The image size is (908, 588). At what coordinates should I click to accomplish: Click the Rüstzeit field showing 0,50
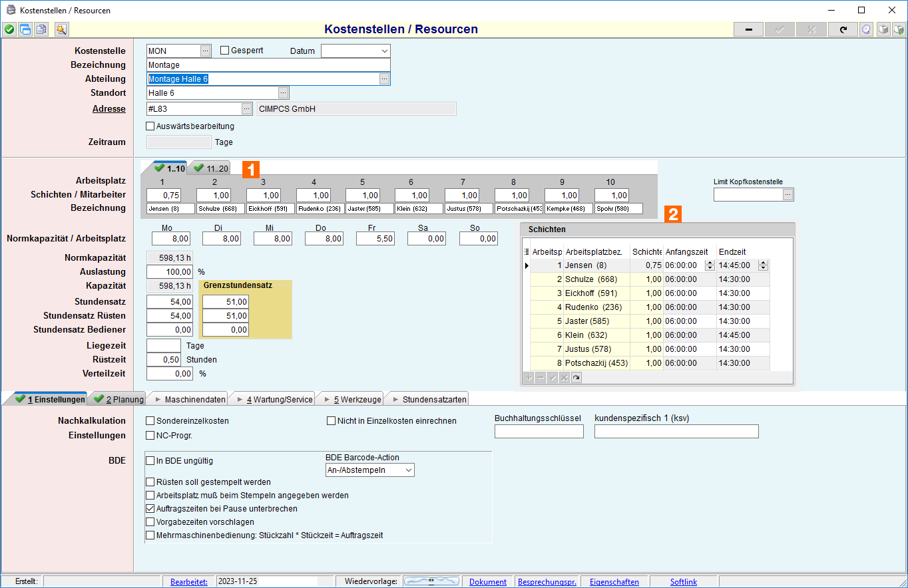pos(163,359)
